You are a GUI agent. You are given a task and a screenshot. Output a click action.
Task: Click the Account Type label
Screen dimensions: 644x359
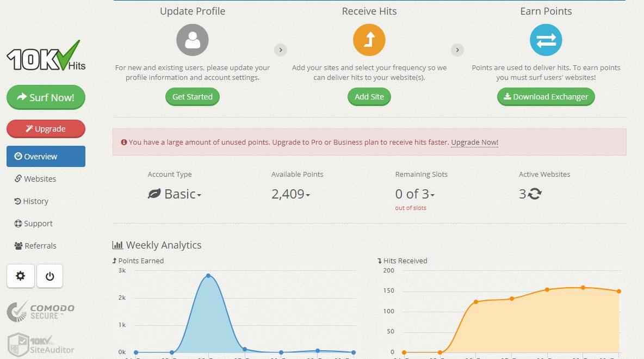(170, 174)
